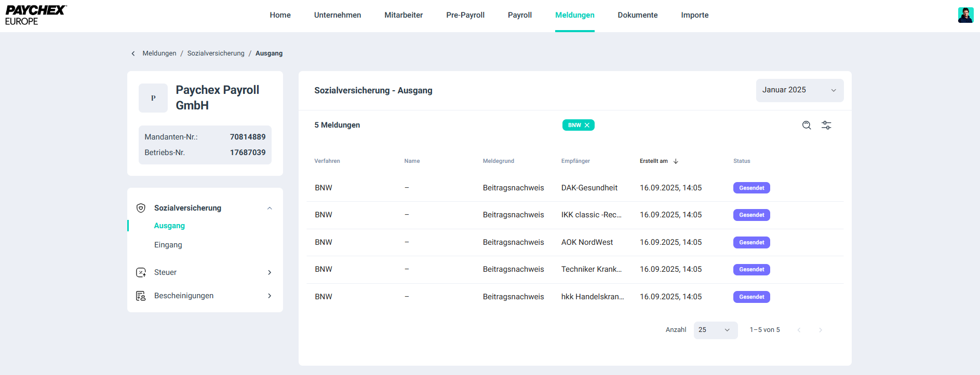Click the Steuer sidebar icon
Screen dimensions: 980x375
pos(141,272)
